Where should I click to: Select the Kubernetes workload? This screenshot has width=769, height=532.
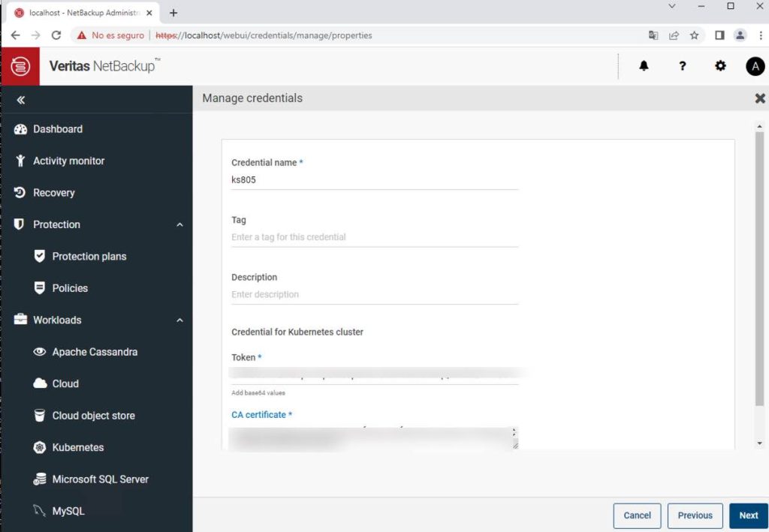(x=77, y=447)
